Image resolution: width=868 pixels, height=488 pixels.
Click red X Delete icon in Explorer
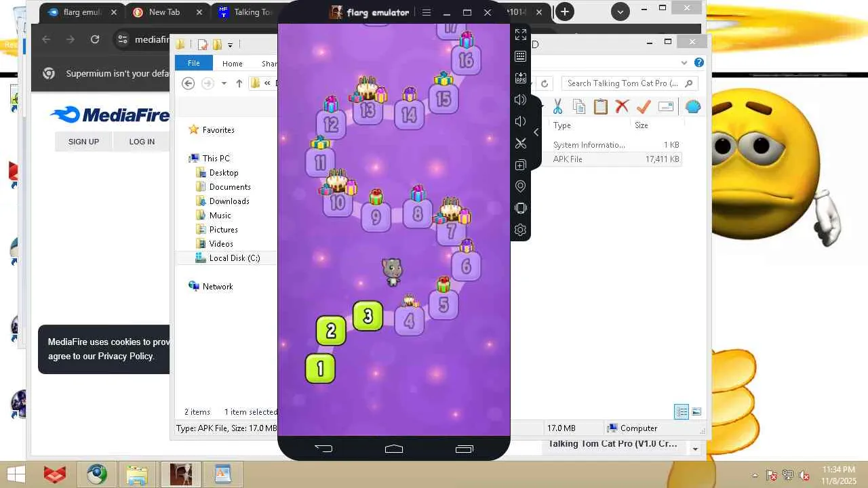(x=622, y=106)
